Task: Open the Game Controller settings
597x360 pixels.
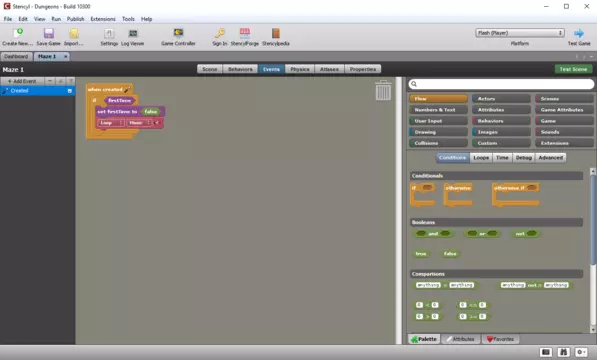Action: pyautogui.click(x=178, y=33)
